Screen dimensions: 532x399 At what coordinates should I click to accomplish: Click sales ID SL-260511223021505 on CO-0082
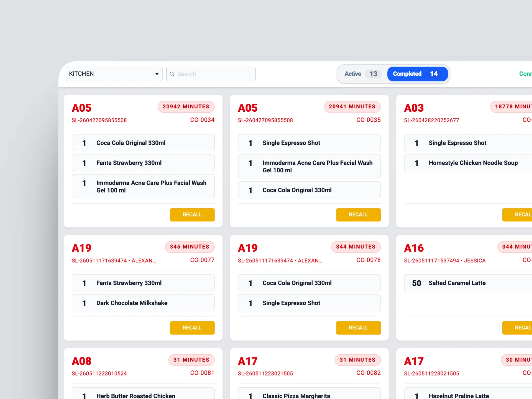(x=265, y=374)
